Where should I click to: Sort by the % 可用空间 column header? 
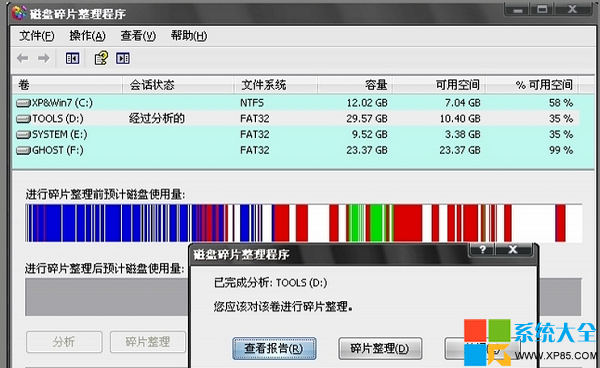tap(533, 85)
